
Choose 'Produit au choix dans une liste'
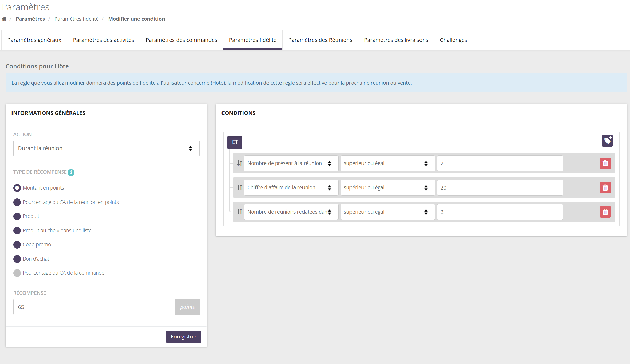[17, 231]
